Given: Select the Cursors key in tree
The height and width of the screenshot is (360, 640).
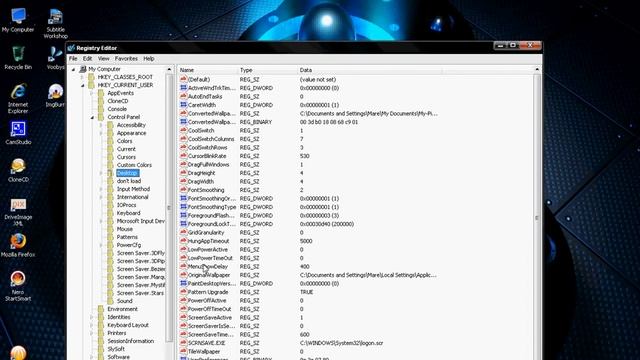Looking at the screenshot, I should click(x=126, y=157).
